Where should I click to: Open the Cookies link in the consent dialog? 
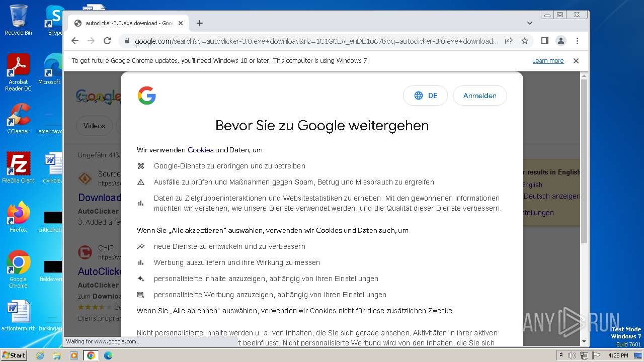[x=200, y=150]
